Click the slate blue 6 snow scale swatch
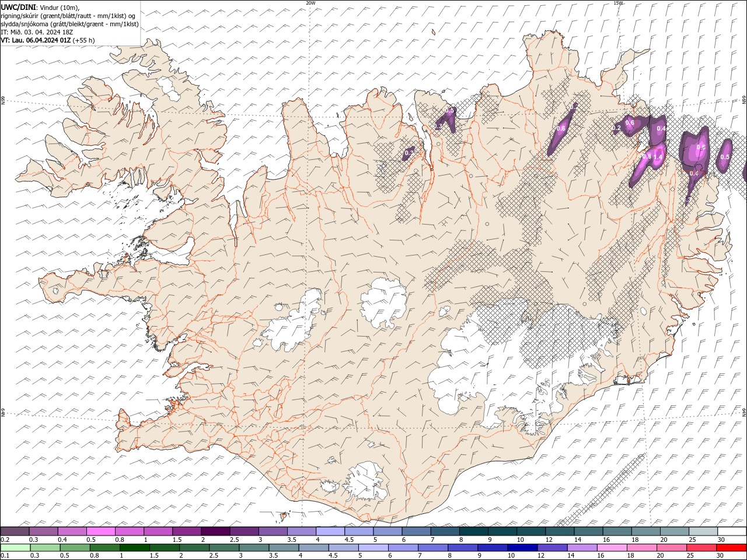The height and width of the screenshot is (560, 747). pos(416,531)
